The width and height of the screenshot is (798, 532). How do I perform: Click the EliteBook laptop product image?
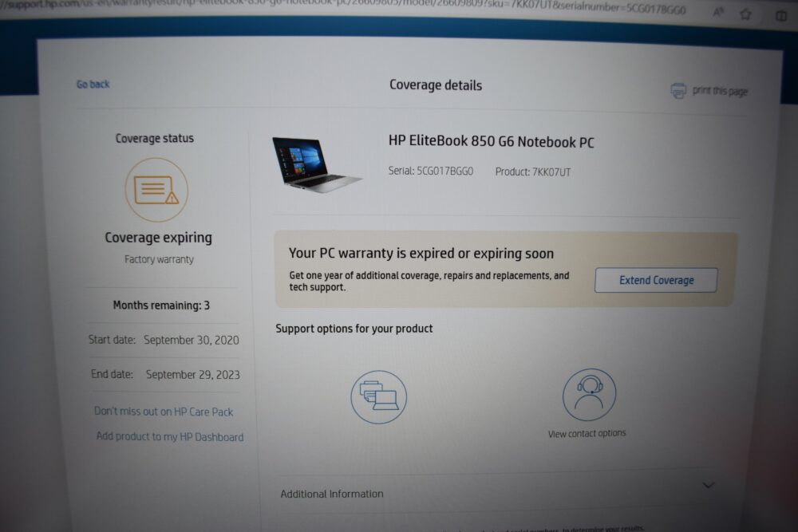point(316,164)
